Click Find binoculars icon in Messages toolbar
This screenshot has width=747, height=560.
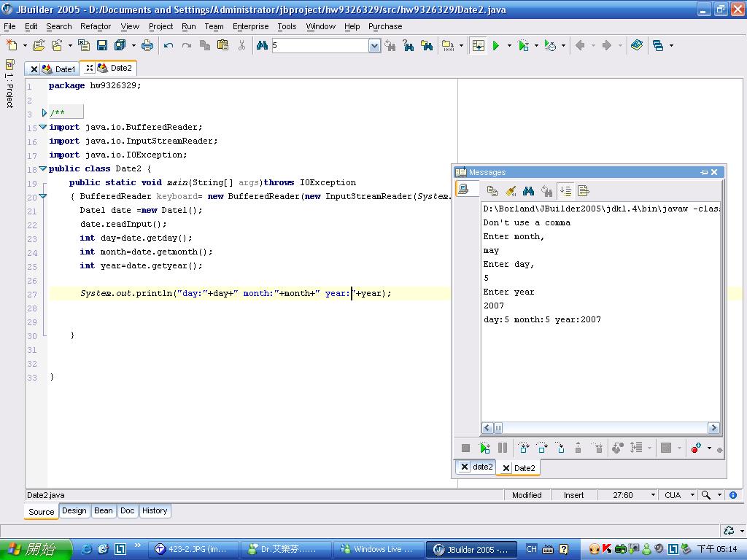pyautogui.click(x=528, y=191)
